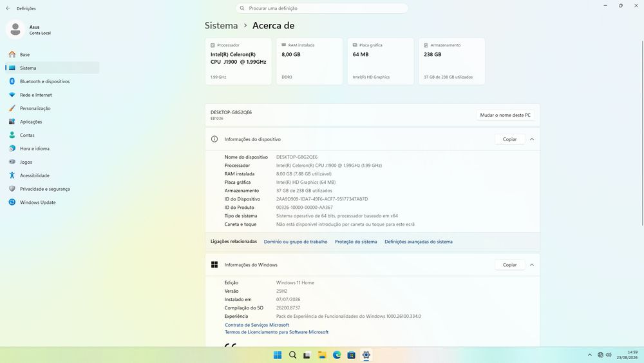Click Mudar o nome deste PC button

point(505,115)
